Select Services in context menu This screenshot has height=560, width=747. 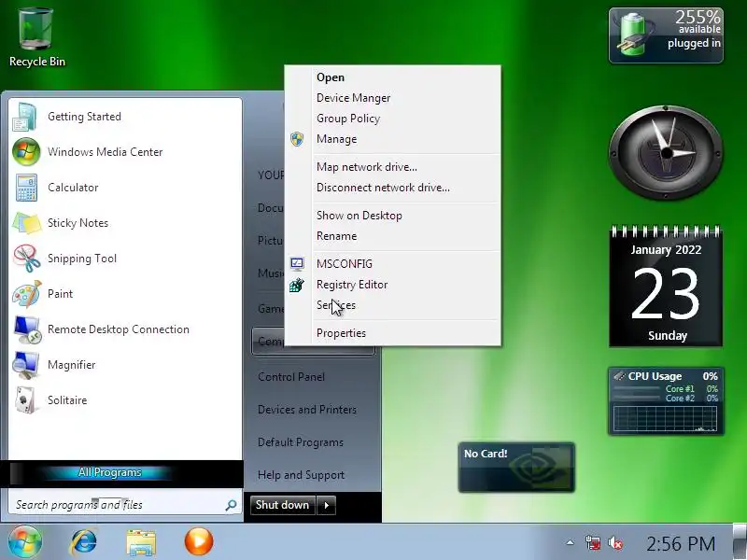[x=392, y=305]
